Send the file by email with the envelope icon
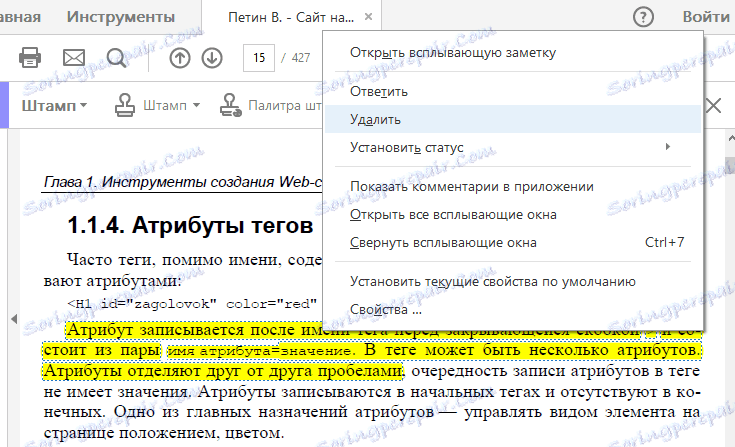Viewport: 735px width, 447px height. (x=74, y=58)
